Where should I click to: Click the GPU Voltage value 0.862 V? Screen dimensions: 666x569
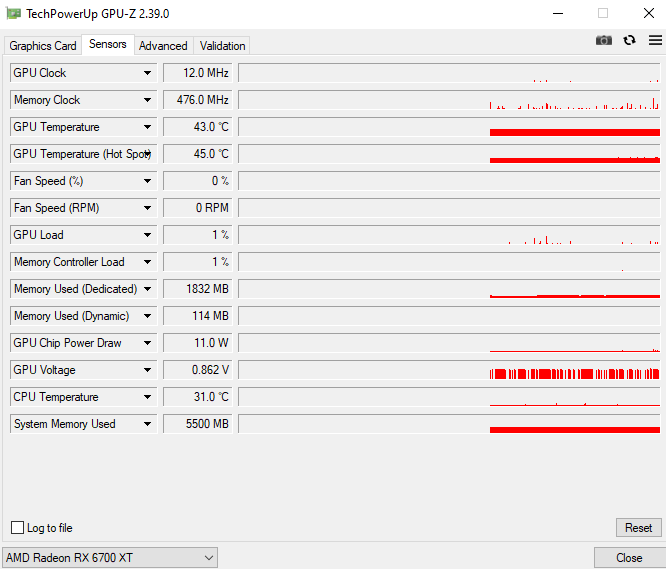coord(198,370)
